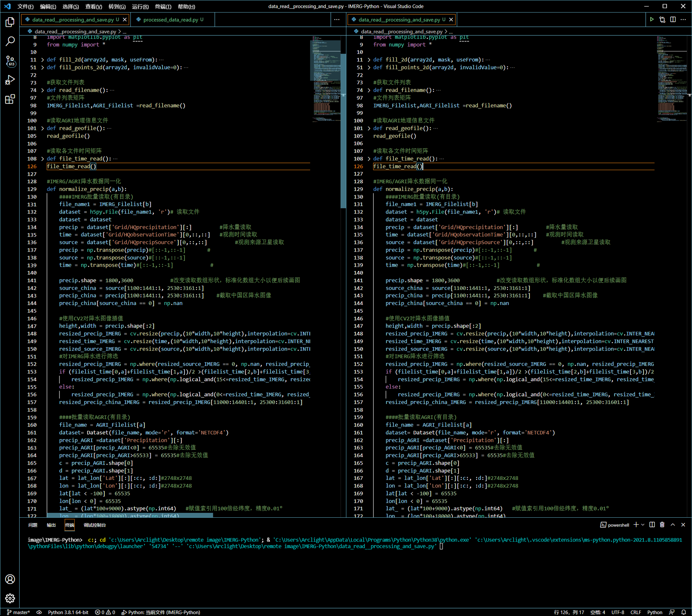Run the Python file using the play icon
Image resolution: width=692 pixels, height=616 pixels.
(x=652, y=19)
